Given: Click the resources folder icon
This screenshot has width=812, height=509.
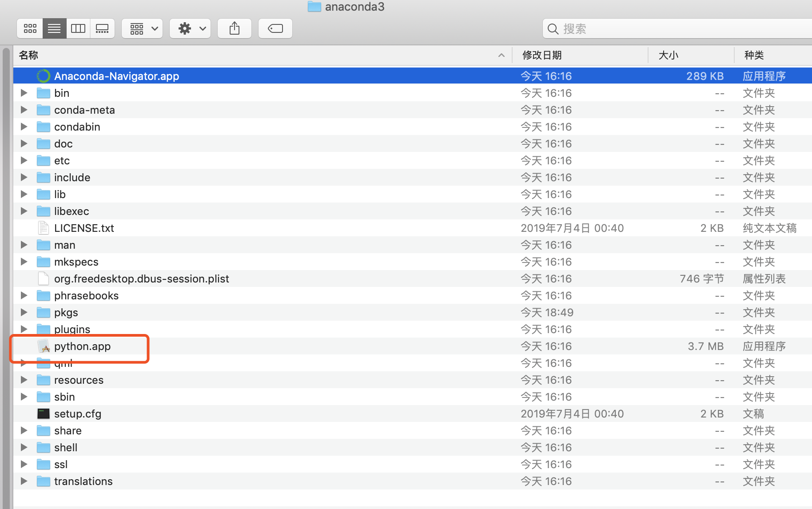Looking at the screenshot, I should [x=43, y=380].
